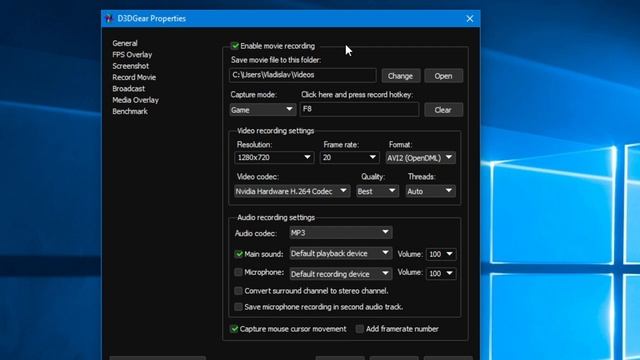Image resolution: width=640 pixels, height=360 pixels.
Task: Uncheck the Main sound checkbox
Action: click(x=239, y=254)
